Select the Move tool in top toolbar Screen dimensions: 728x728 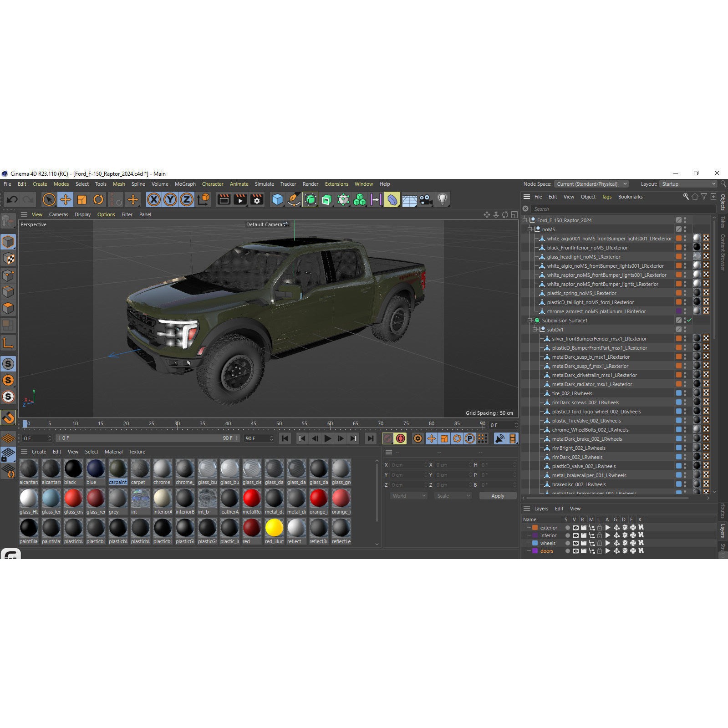(66, 199)
